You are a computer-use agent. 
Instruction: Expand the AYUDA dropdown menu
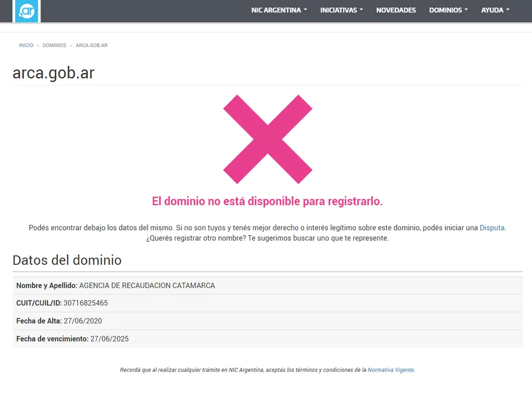point(495,10)
